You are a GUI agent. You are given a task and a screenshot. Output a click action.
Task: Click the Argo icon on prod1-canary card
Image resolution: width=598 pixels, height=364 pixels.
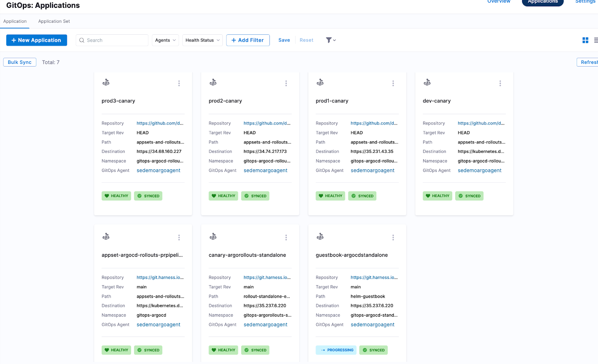pyautogui.click(x=320, y=82)
